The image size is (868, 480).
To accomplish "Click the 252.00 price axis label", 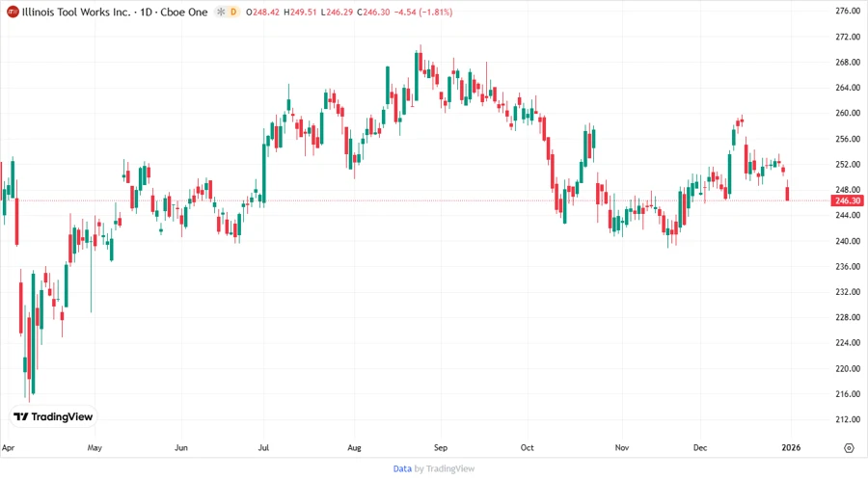I will click(848, 164).
